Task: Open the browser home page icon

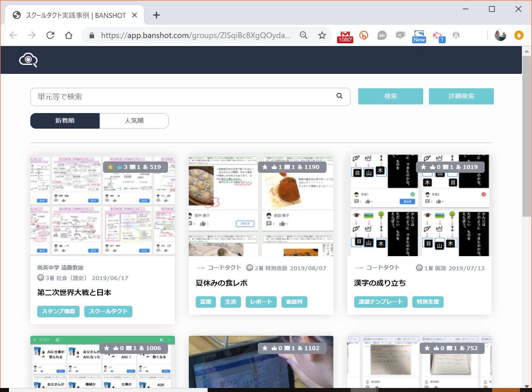Action: [69, 35]
